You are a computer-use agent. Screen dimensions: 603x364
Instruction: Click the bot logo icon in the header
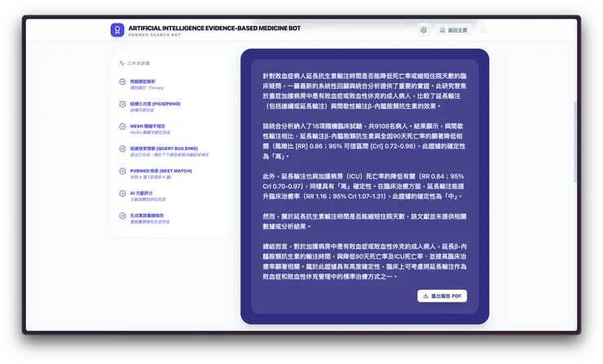pyautogui.click(x=117, y=30)
